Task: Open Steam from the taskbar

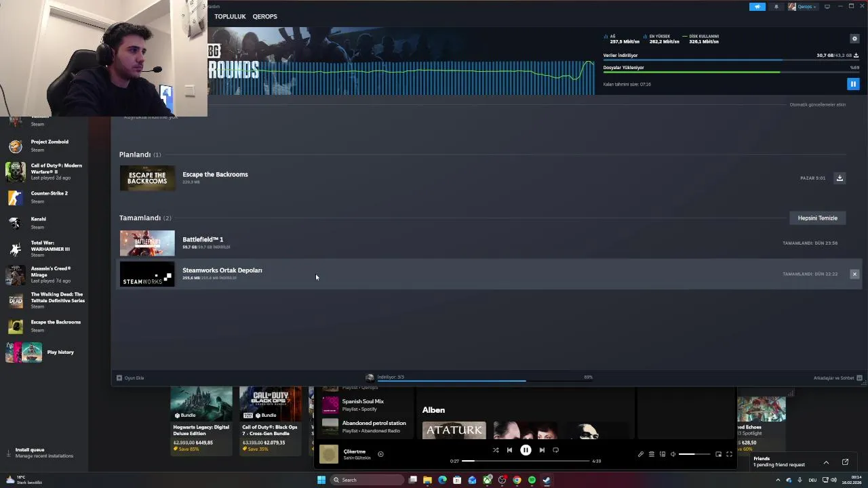Action: [547, 480]
